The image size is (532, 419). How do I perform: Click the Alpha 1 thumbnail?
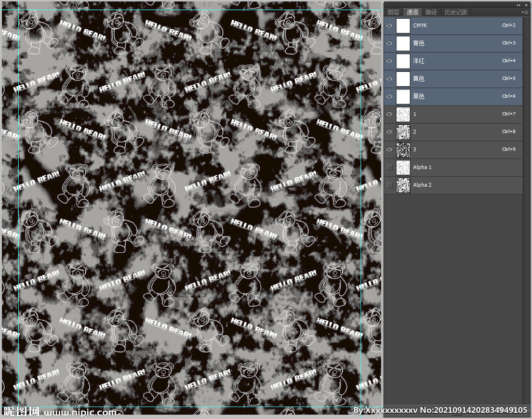[x=403, y=167]
